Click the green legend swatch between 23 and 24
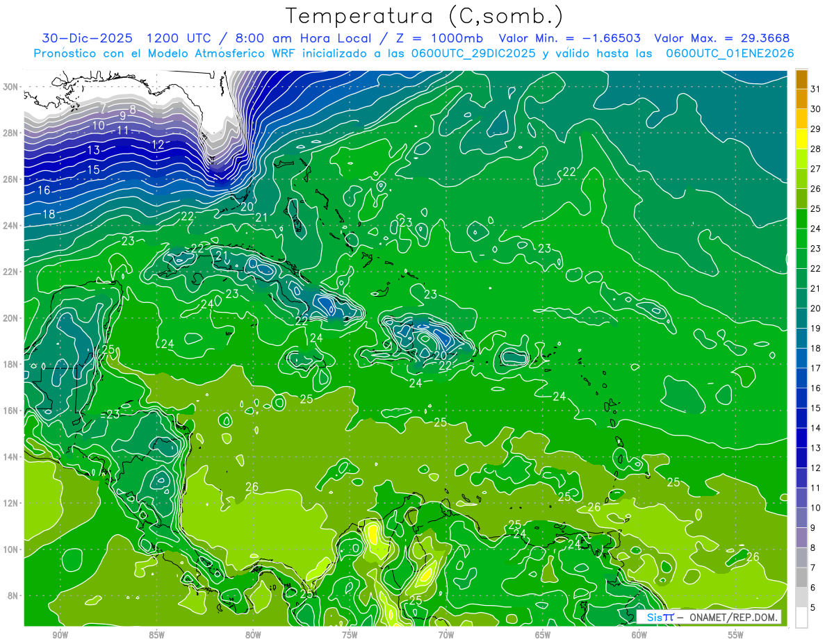This screenshot has height=644, width=834. point(801,238)
